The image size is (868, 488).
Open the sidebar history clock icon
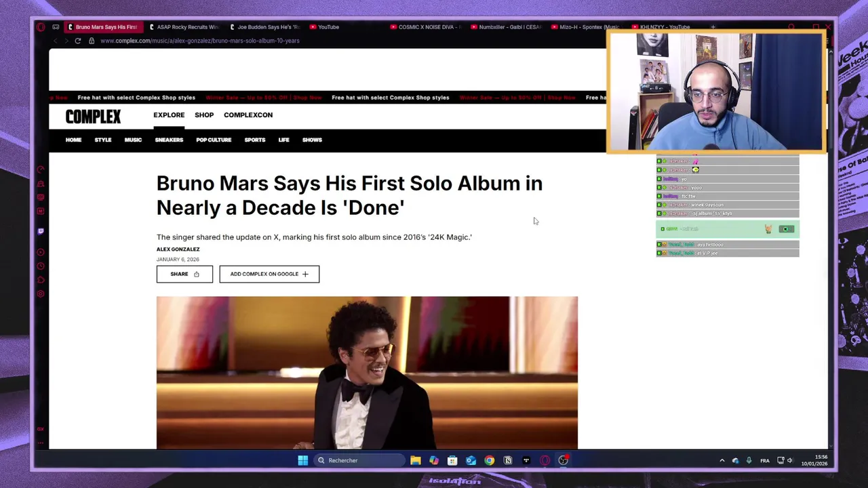[41, 266]
